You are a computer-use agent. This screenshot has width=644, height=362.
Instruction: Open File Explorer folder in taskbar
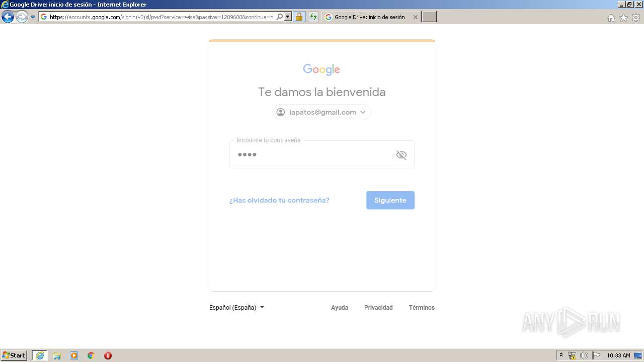[x=57, y=355]
